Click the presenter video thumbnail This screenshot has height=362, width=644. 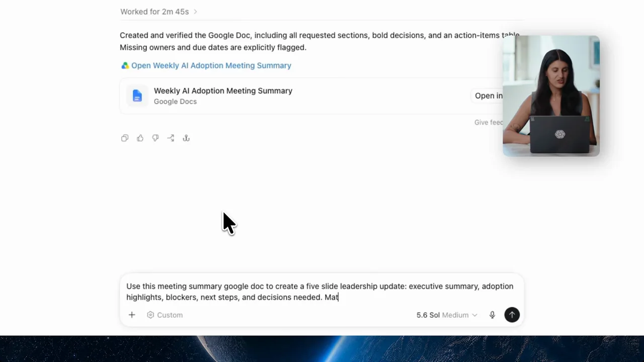[551, 96]
